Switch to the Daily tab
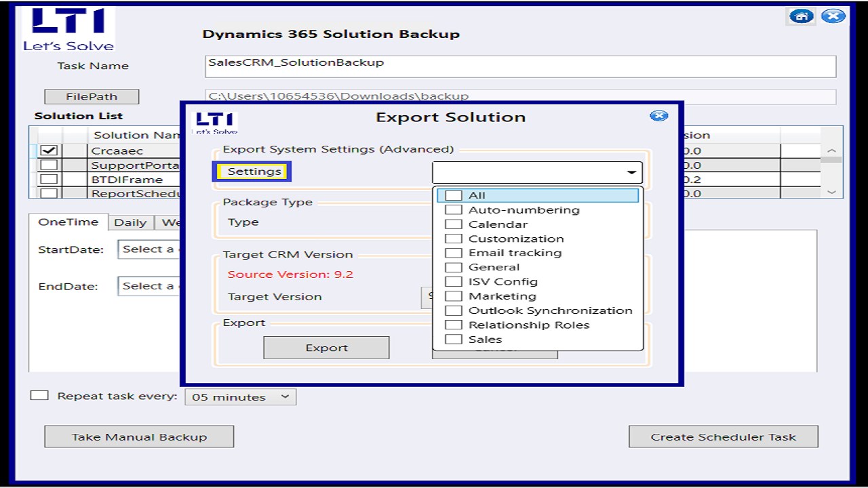Screen dimensions: 868x488 (x=130, y=222)
